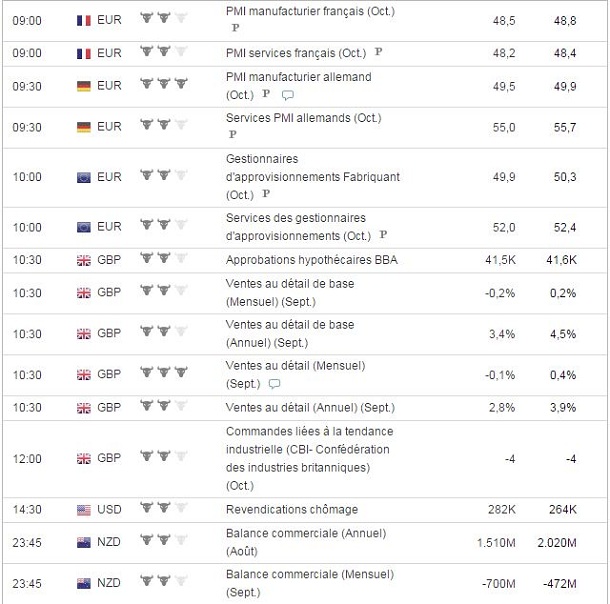
Task: Click the preliminary P icon next to PMI services français
Action: coord(378,53)
